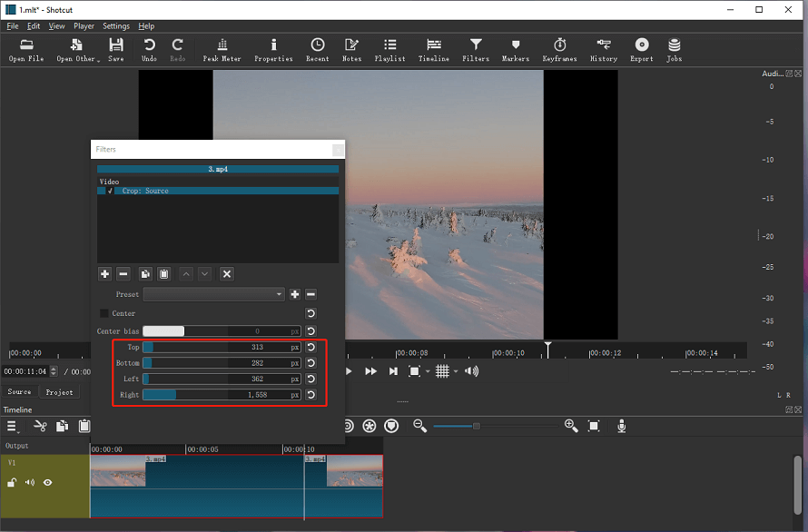
Task: Paste filters icon in Filters panel
Action: coord(163,274)
